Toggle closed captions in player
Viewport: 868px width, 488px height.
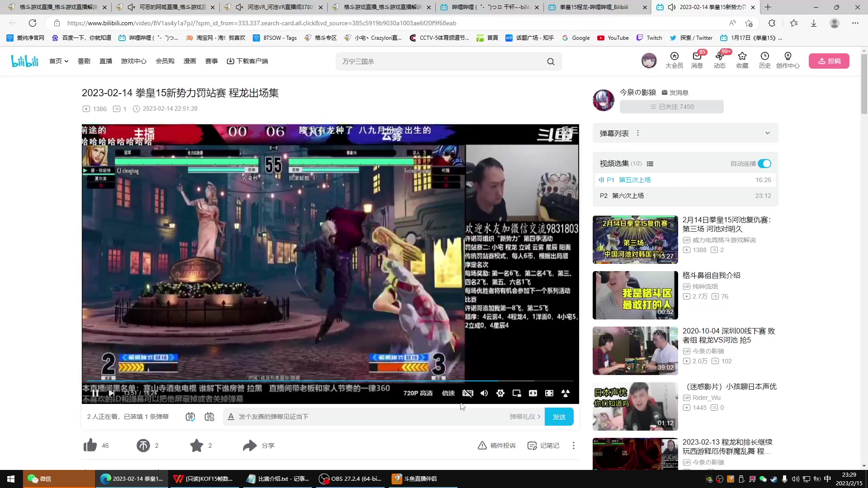tap(467, 393)
